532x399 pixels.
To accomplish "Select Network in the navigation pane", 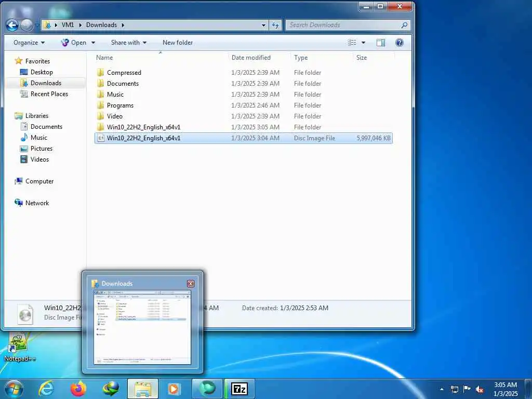I will tap(37, 203).
